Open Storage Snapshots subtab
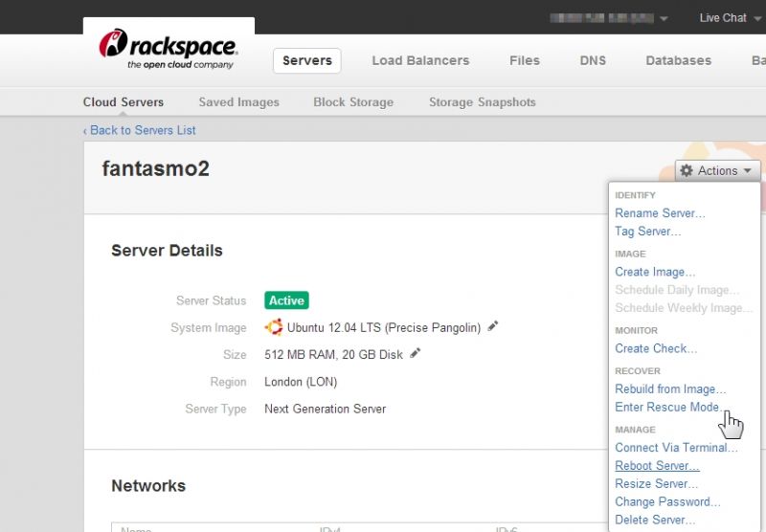This screenshot has width=766, height=532. (x=483, y=102)
